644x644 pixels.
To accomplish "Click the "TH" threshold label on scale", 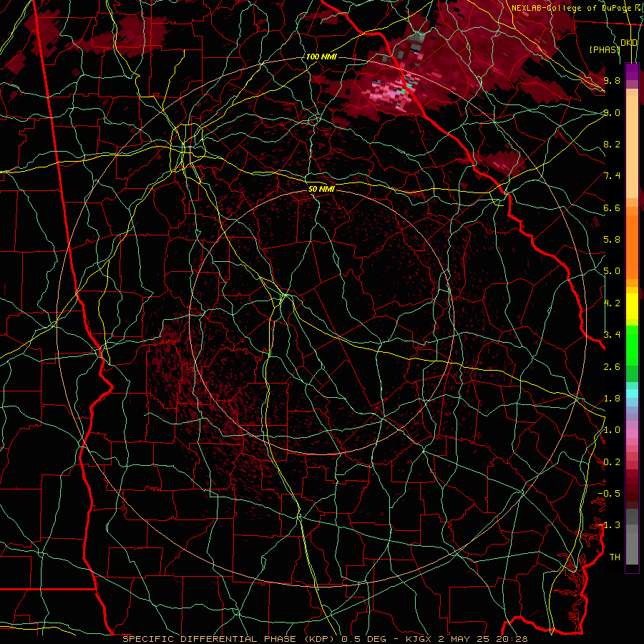I will 615,557.
